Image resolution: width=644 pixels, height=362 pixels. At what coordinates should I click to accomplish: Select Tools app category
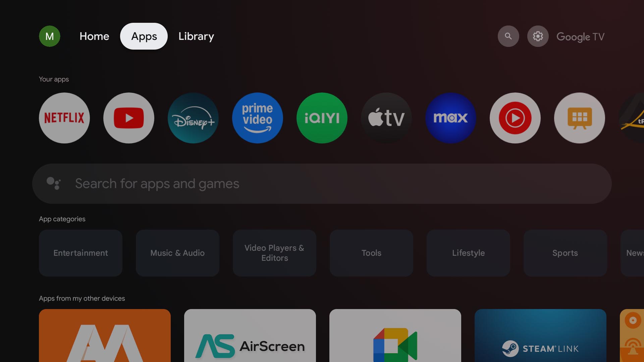(x=371, y=253)
